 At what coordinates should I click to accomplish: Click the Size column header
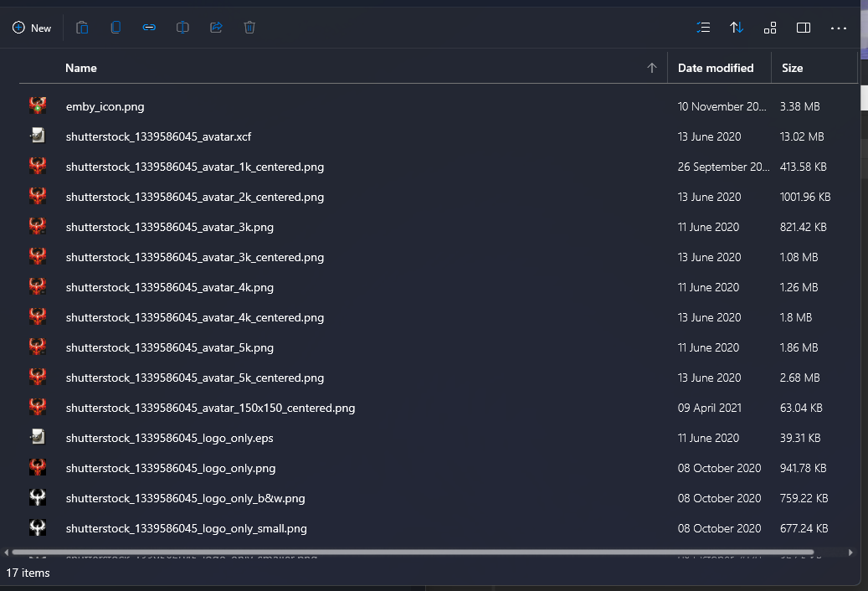point(792,68)
